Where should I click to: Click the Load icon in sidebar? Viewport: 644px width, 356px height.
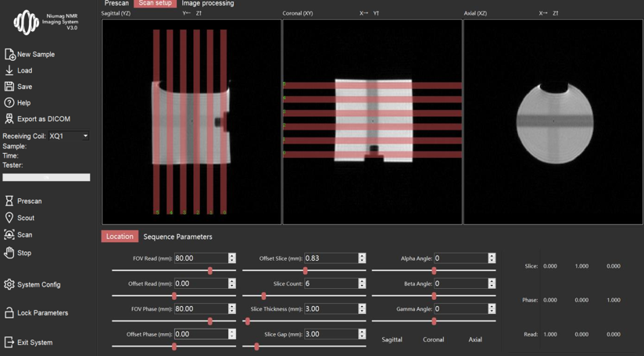(9, 70)
